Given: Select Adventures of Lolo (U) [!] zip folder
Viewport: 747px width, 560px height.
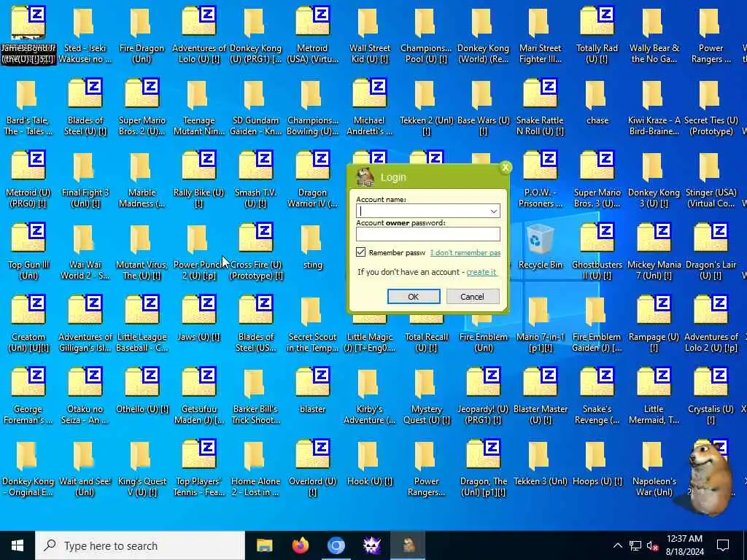Looking at the screenshot, I should (x=198, y=34).
